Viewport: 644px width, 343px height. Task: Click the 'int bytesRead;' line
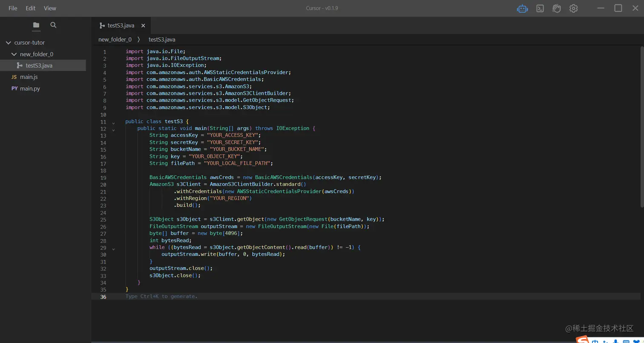(170, 240)
